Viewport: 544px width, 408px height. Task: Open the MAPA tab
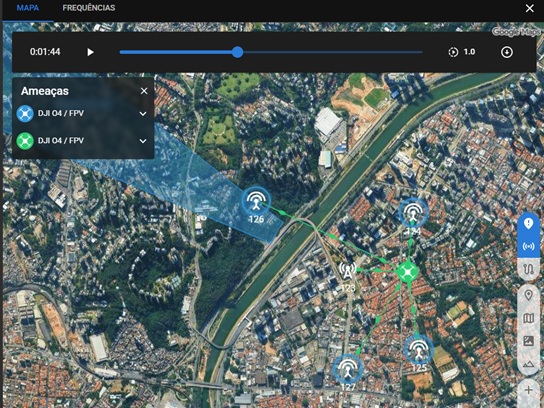point(28,8)
